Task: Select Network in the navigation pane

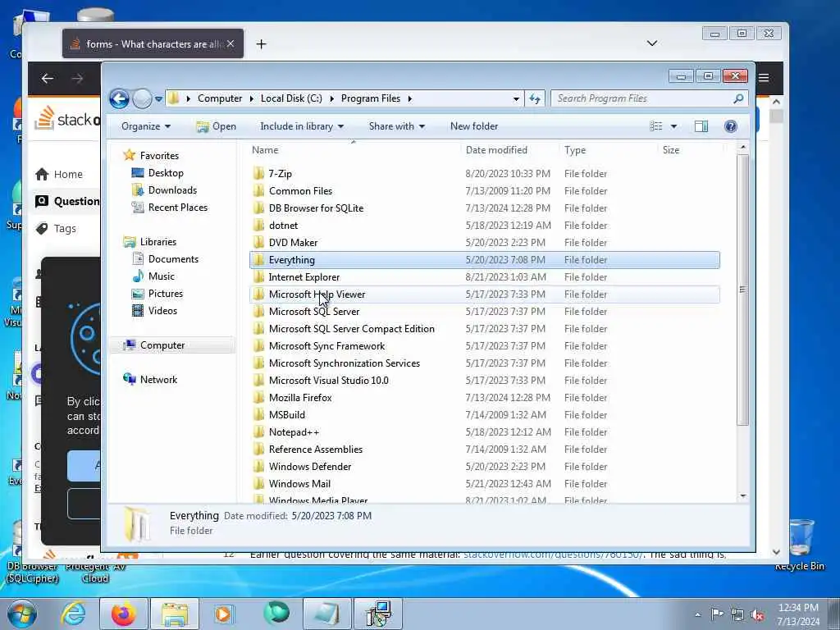Action: tap(158, 379)
